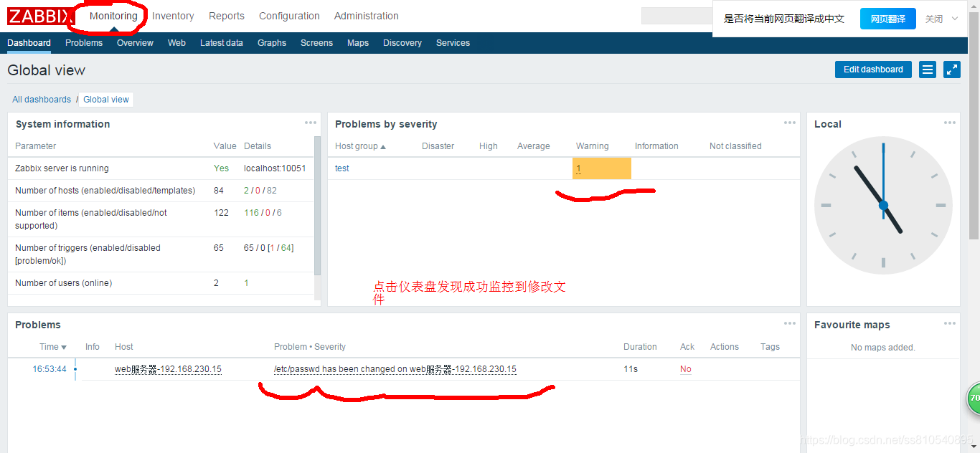
Task: Click the analog clock in Local widget
Action: [883, 205]
